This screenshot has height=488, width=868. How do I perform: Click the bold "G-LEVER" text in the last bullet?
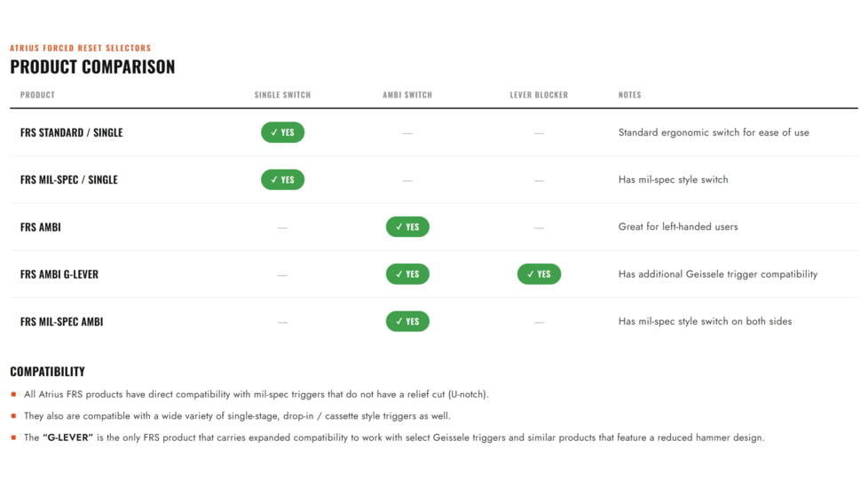tap(67, 437)
